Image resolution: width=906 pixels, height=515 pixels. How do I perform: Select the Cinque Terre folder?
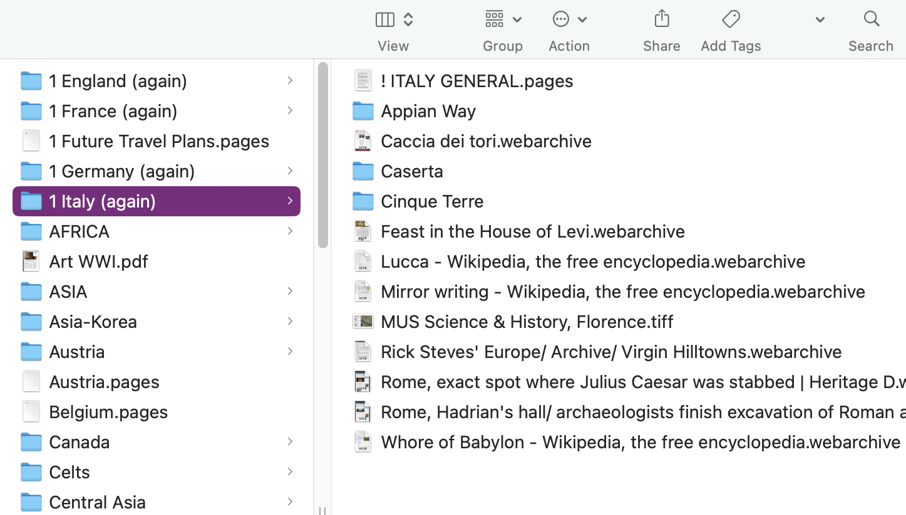[x=431, y=201]
